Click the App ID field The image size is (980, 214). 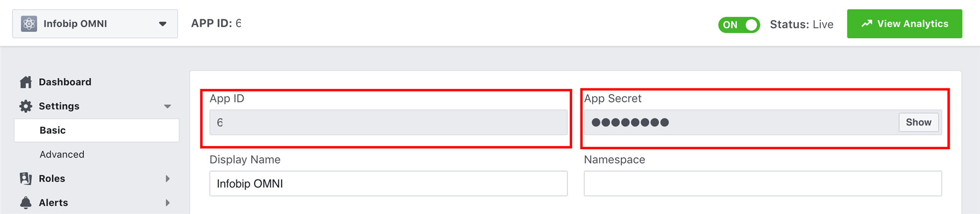[388, 123]
